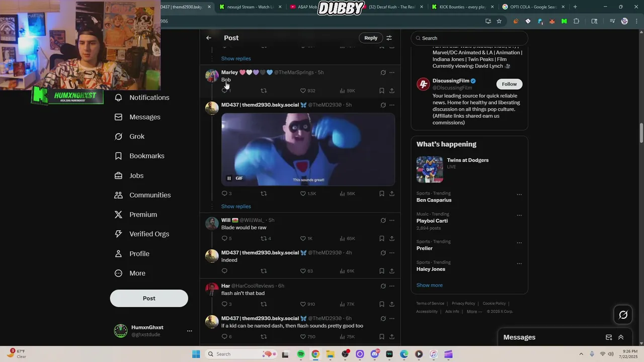644x362 pixels.
Task: Open Premium in X sidebar
Action: coord(136,215)
